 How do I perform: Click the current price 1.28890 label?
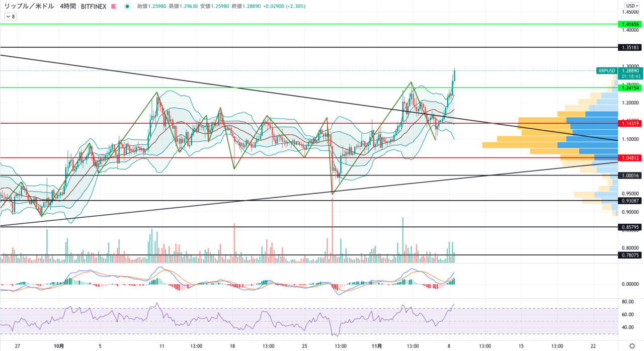tap(630, 71)
